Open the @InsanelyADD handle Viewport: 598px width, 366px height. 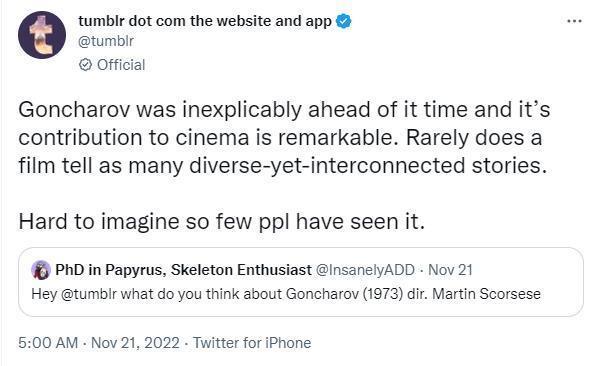(365, 270)
